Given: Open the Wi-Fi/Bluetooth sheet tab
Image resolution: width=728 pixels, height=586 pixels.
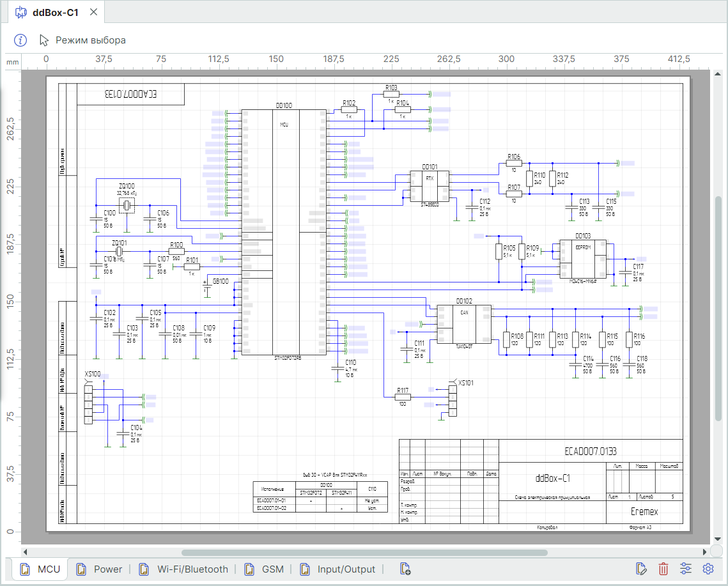Looking at the screenshot, I should pos(185,569).
